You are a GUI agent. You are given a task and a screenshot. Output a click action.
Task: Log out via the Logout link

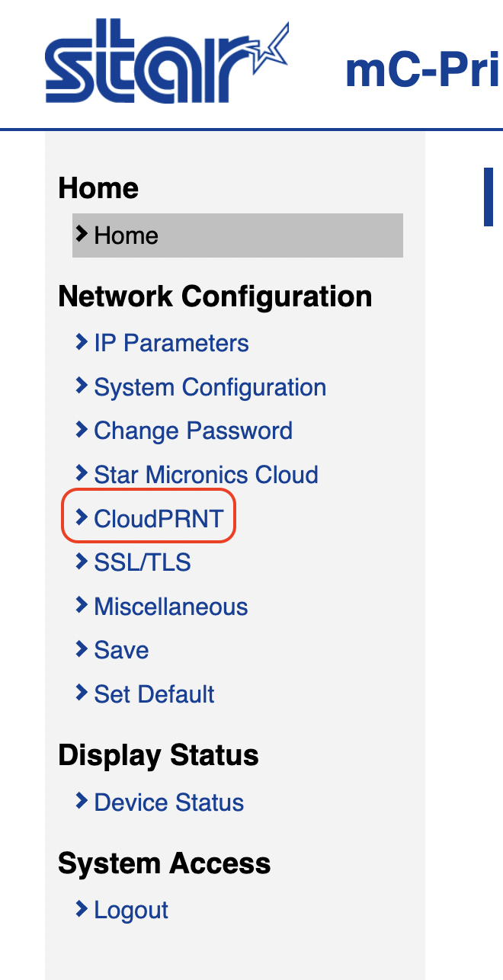coord(131,911)
